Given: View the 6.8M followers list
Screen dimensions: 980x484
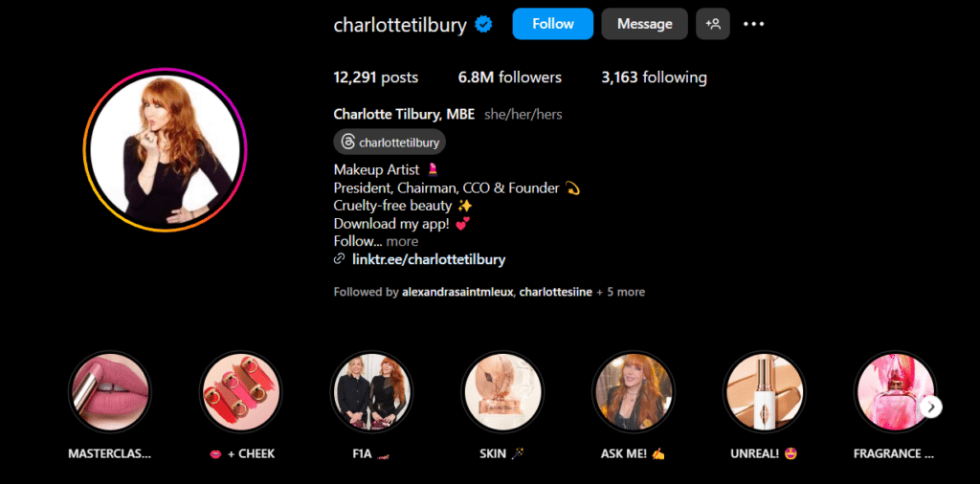Looking at the screenshot, I should (509, 77).
